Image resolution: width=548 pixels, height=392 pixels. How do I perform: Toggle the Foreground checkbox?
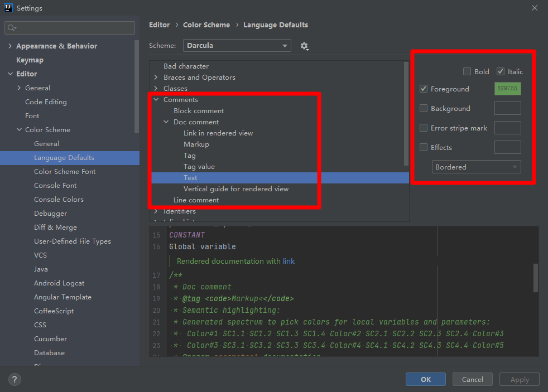[424, 89]
